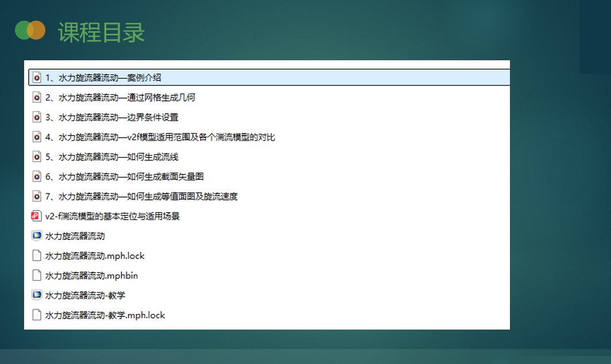Viewport: 611px width, 364px height.
Task: Select file name 3、水力旋流器流动—边界条件设置
Action: pos(112,117)
